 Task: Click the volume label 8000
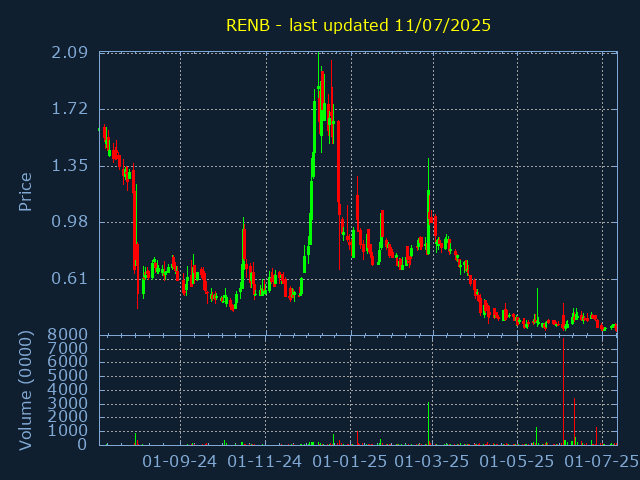[68, 335]
